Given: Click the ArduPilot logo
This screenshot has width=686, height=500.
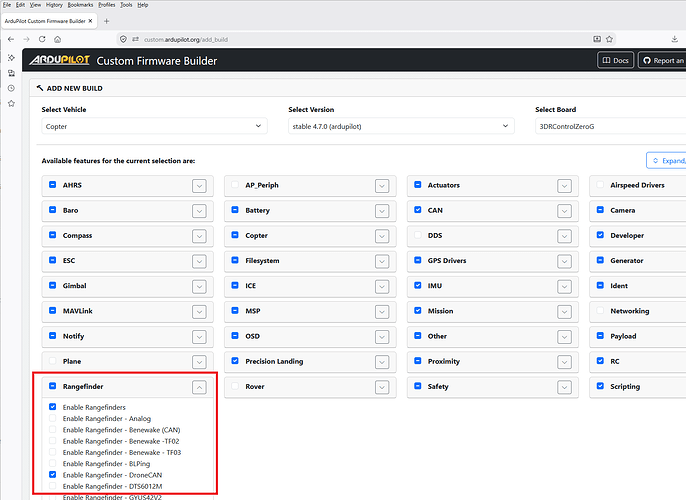Looking at the screenshot, I should click(60, 60).
